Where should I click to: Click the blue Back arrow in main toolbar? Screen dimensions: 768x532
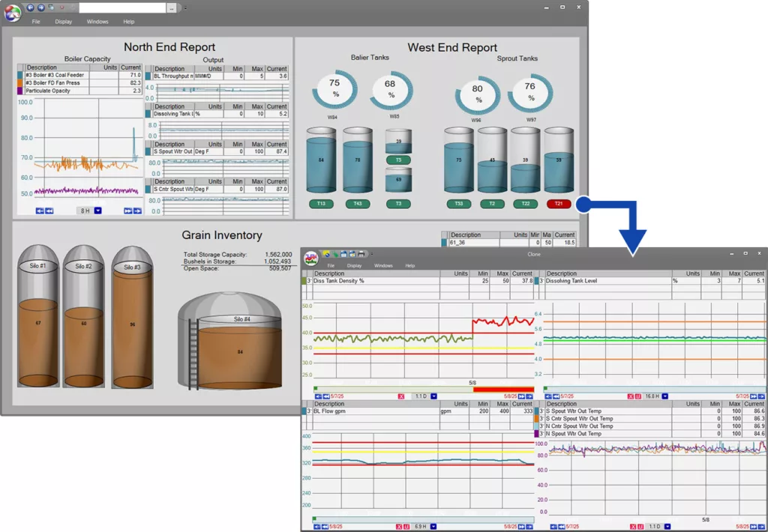[x=30, y=7]
